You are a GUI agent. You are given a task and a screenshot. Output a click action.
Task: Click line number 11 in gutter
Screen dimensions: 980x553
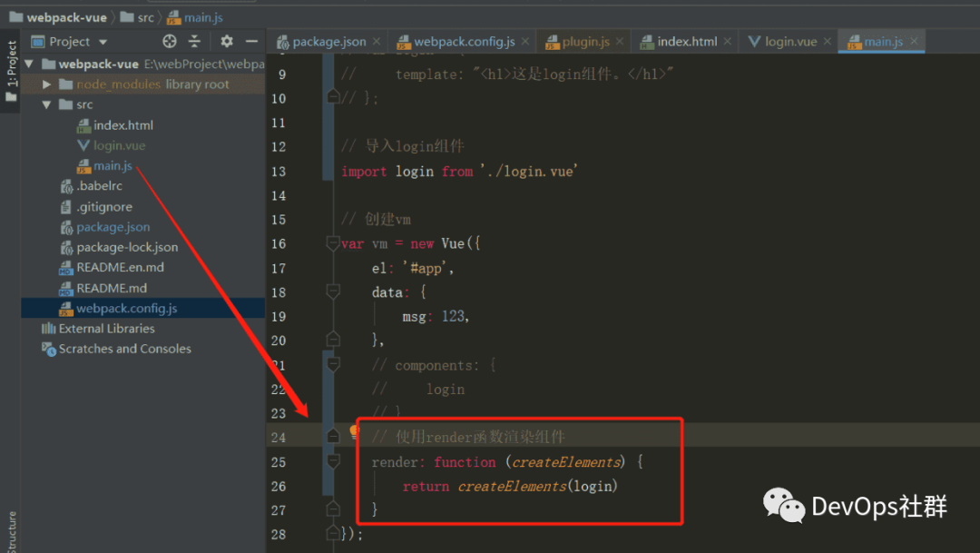pos(279,123)
